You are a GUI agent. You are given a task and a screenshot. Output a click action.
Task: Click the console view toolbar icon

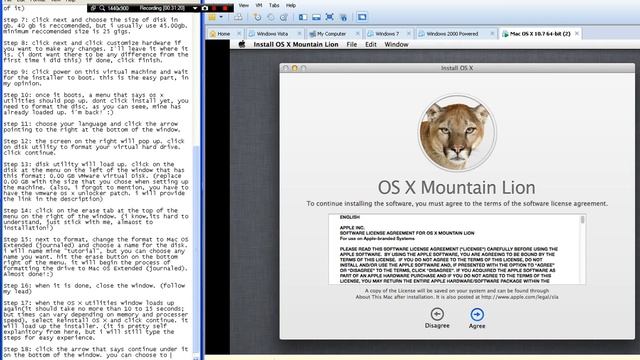pyautogui.click(x=362, y=17)
